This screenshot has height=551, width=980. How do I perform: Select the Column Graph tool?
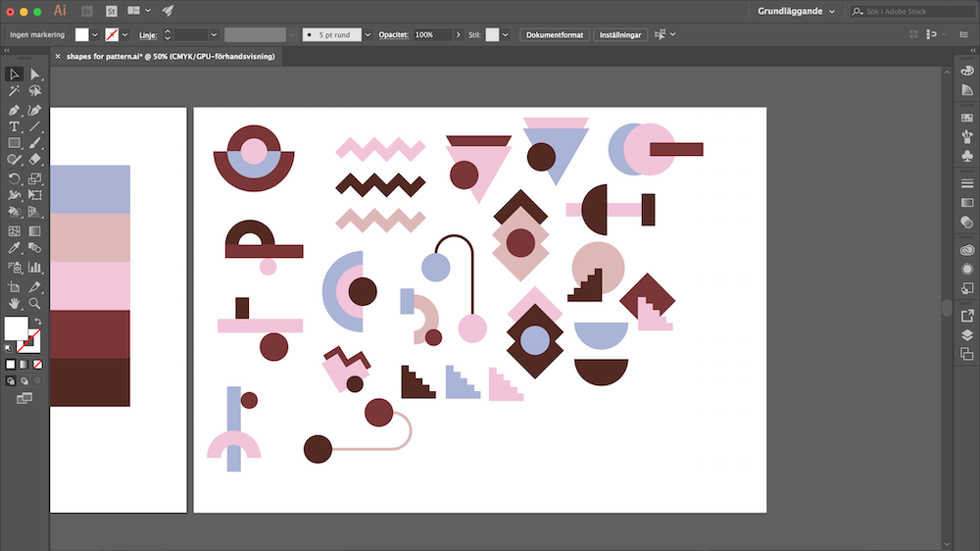(35, 268)
